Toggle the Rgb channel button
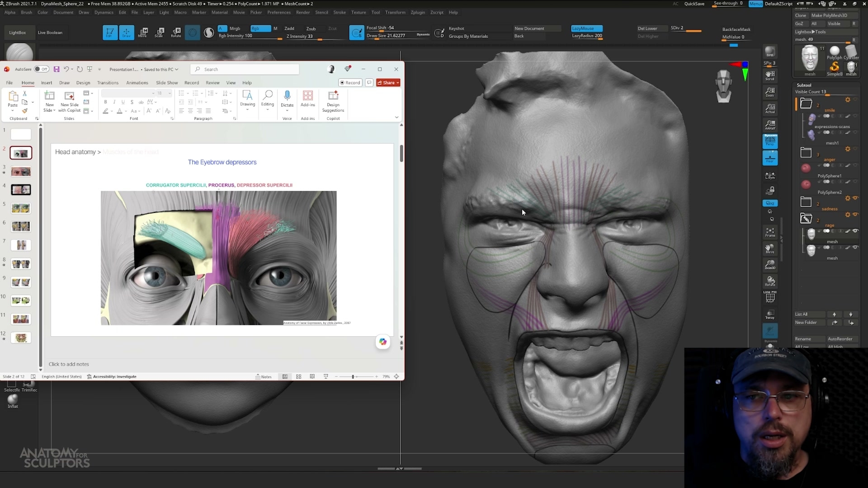The image size is (868, 488). (x=260, y=28)
